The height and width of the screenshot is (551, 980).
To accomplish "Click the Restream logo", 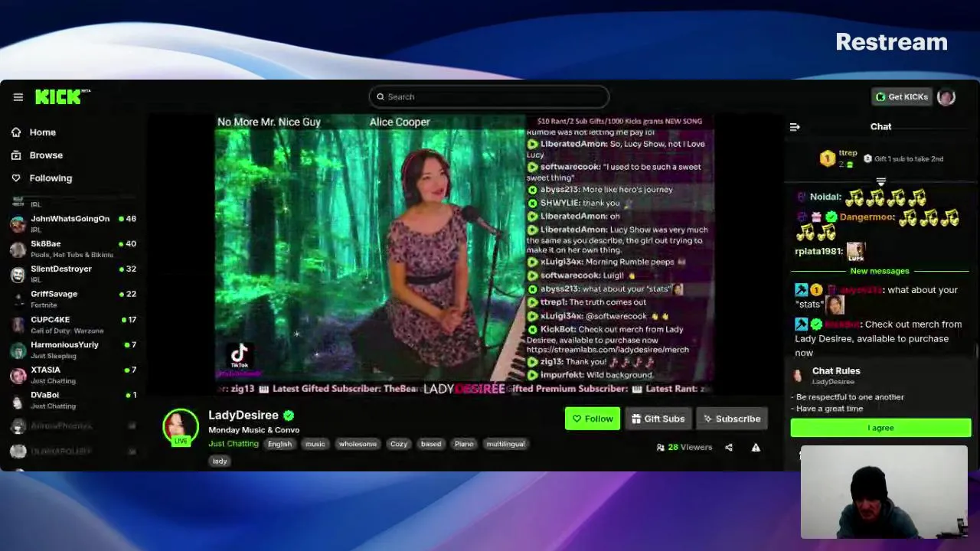I will pos(891,42).
